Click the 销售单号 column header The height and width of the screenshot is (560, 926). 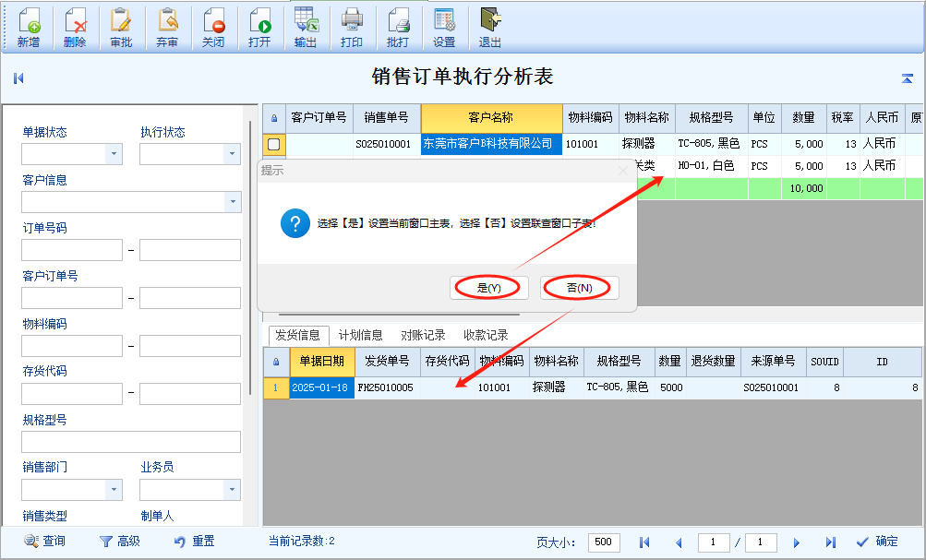[387, 118]
